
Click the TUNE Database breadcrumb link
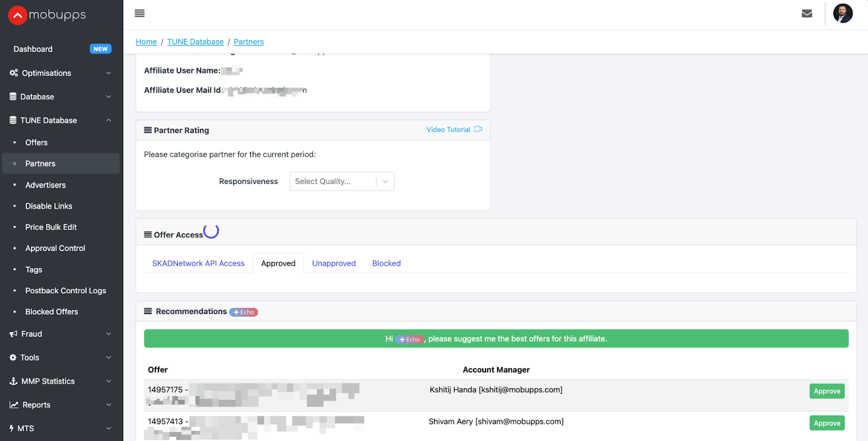[195, 42]
